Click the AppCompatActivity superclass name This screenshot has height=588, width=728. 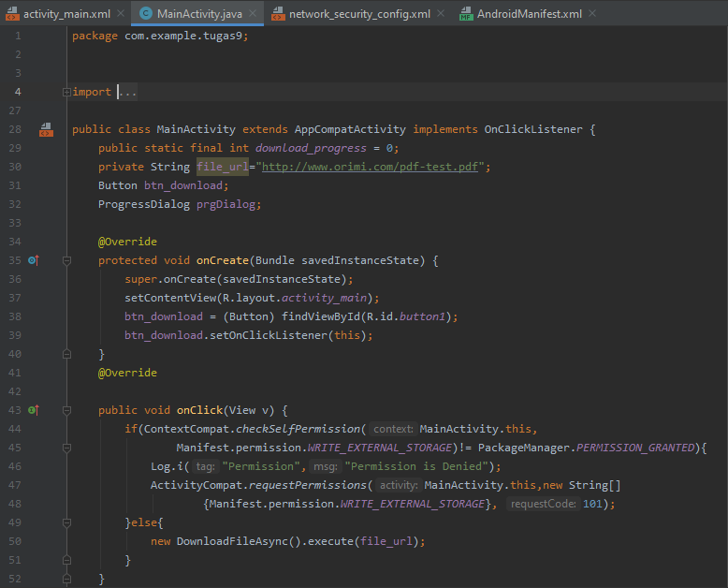click(x=350, y=129)
